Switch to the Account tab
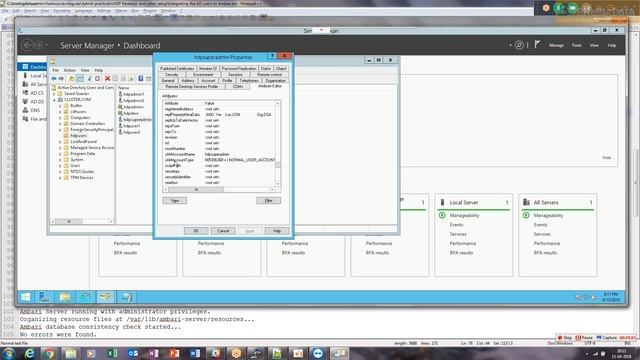 point(208,80)
